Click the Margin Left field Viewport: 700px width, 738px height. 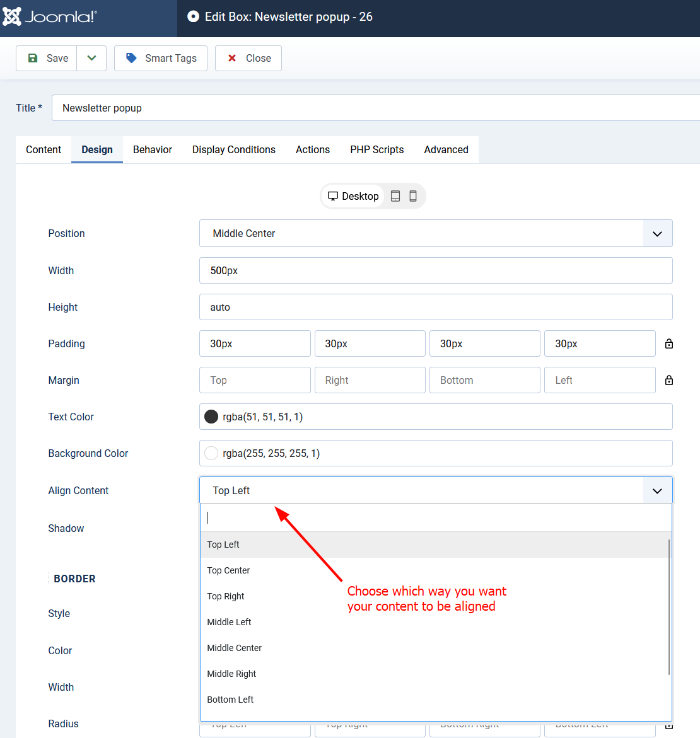600,380
